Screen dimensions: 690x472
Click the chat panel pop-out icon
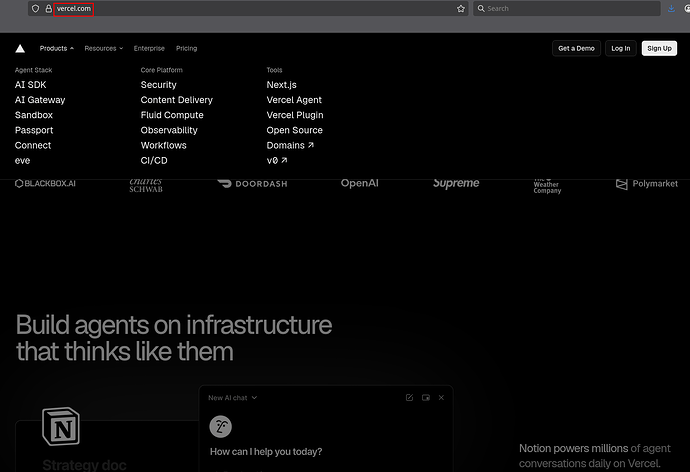point(426,398)
